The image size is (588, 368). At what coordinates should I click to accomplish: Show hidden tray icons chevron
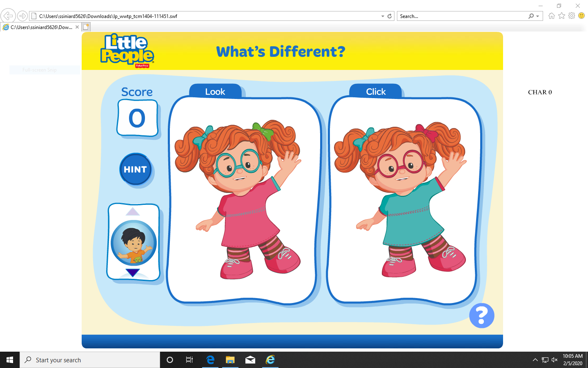[535, 360]
